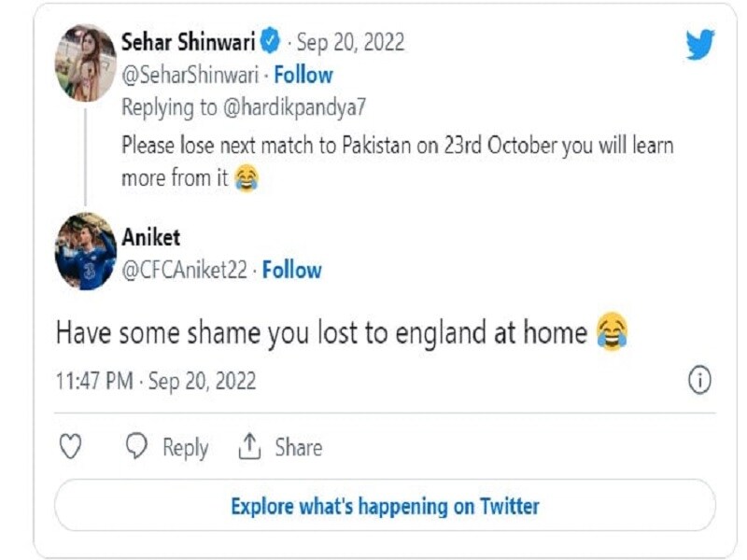Click the Sep 20, 2022 date beside Sehar
Viewport: 747px width, 560px height.
tap(351, 42)
